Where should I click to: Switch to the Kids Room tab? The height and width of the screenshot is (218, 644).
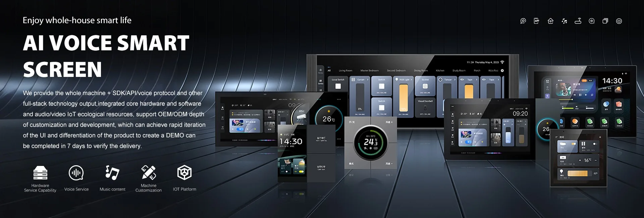[493, 71]
